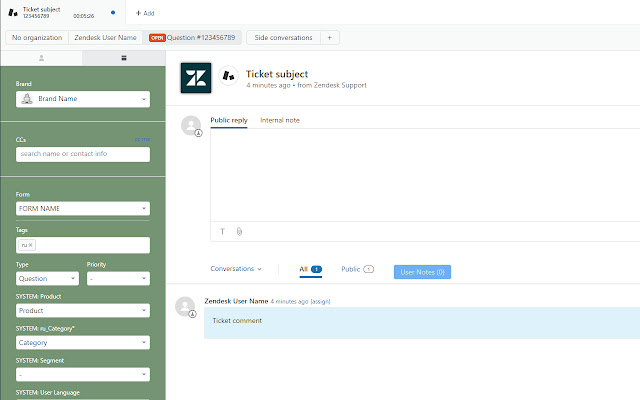
Task: Switch to the user profile sidebar icon
Action: click(x=41, y=58)
